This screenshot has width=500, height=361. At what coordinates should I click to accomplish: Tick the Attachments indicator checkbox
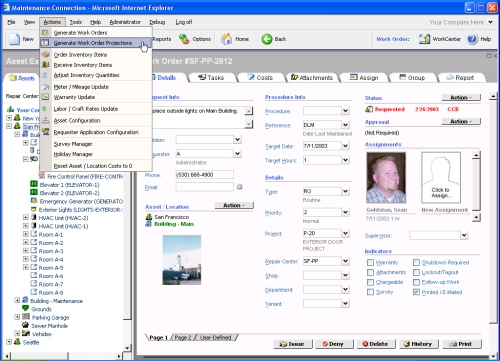(x=370, y=272)
